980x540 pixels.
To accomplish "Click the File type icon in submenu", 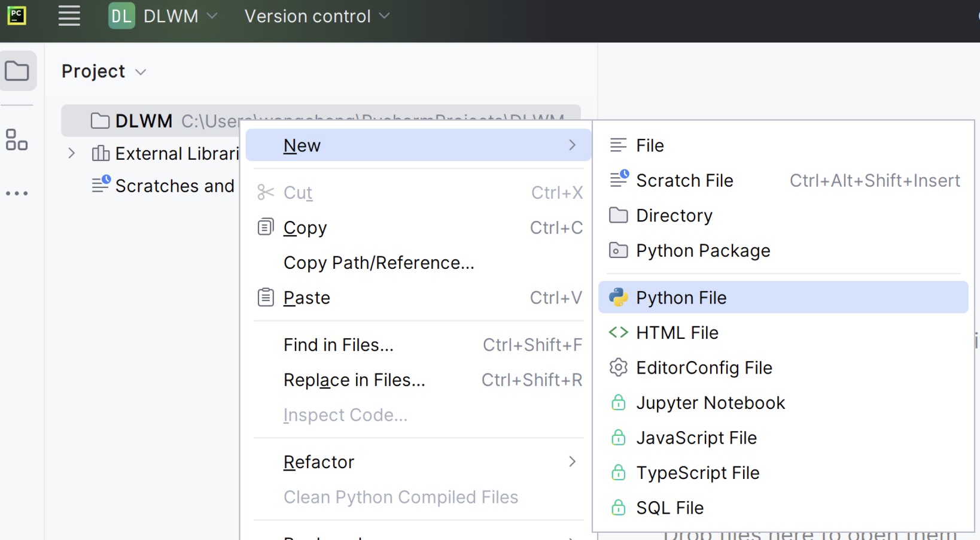I will point(618,145).
